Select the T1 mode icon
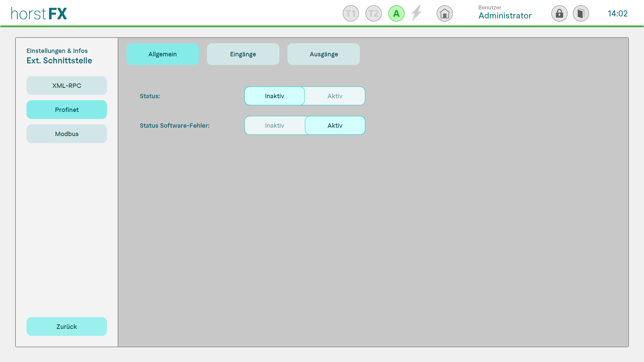 351,14
